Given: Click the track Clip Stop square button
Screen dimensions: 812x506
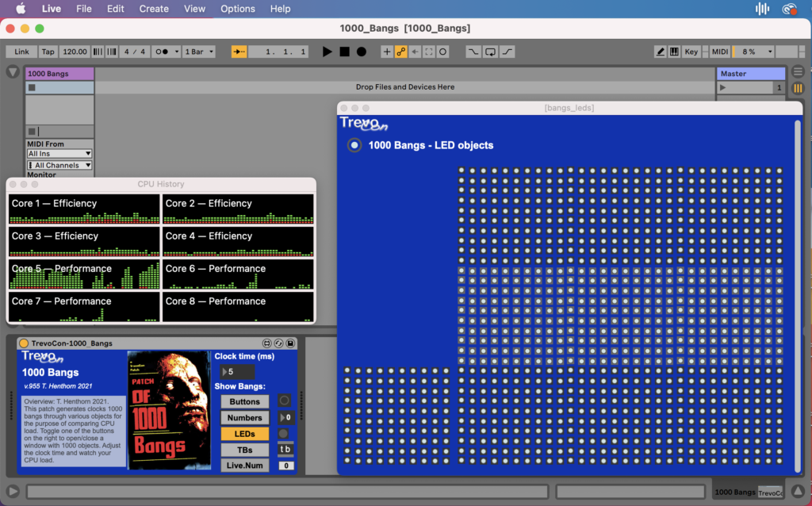Looking at the screenshot, I should click(32, 132).
